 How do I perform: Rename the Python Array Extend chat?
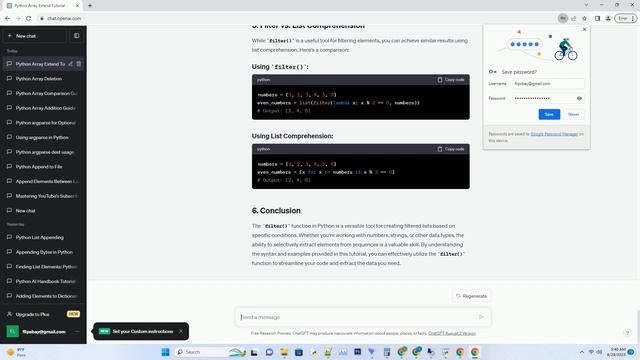tap(71, 64)
